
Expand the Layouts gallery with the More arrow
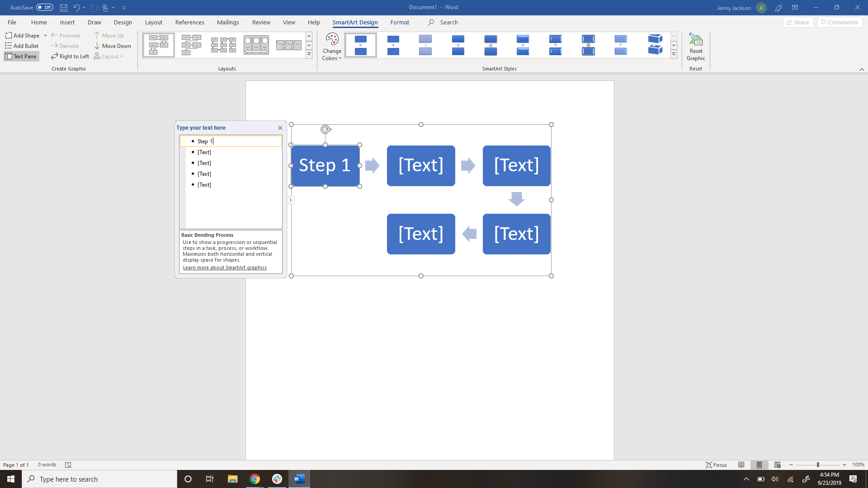309,54
